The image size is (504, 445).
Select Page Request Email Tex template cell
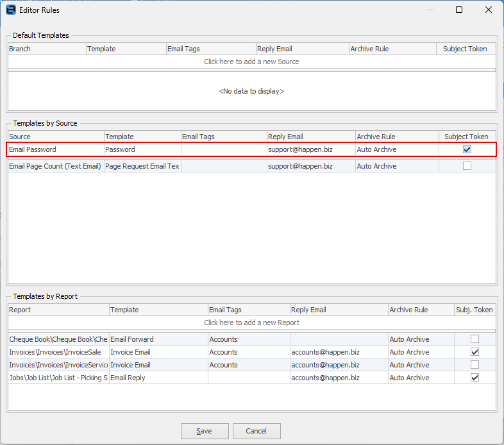point(142,166)
